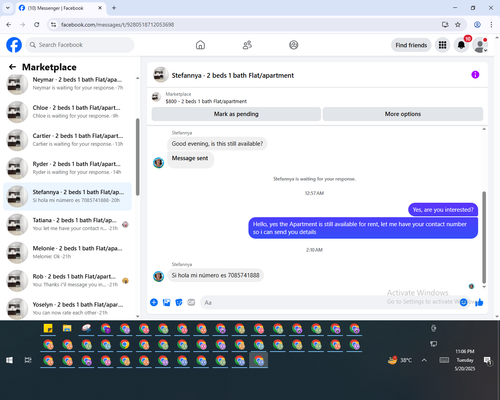This screenshot has height=400, width=500.
Task: Click the Search Facebook field
Action: point(80,45)
